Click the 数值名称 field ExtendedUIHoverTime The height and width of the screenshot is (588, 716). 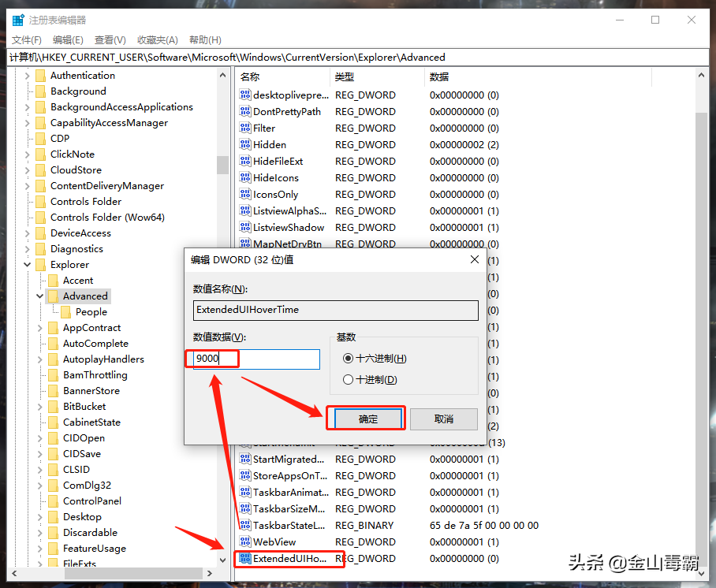pos(336,310)
